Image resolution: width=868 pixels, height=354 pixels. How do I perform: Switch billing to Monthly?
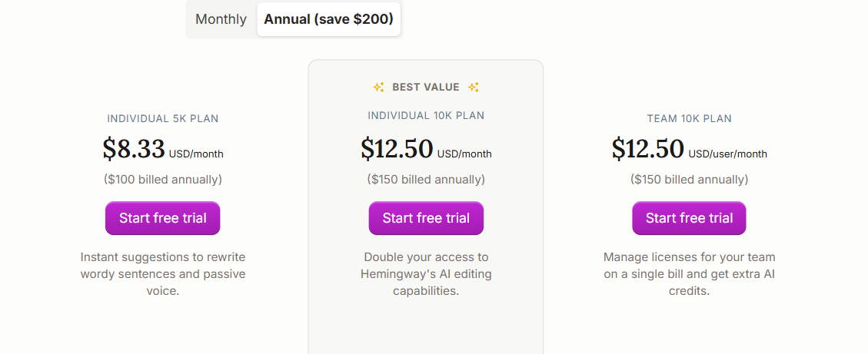click(x=221, y=19)
